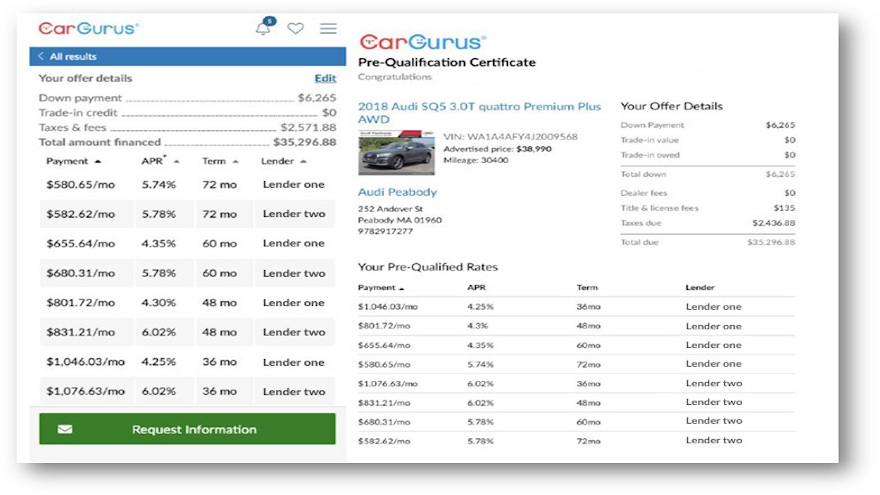Open the Audi Peabody dealer link
The height and width of the screenshot is (495, 880).
[397, 192]
